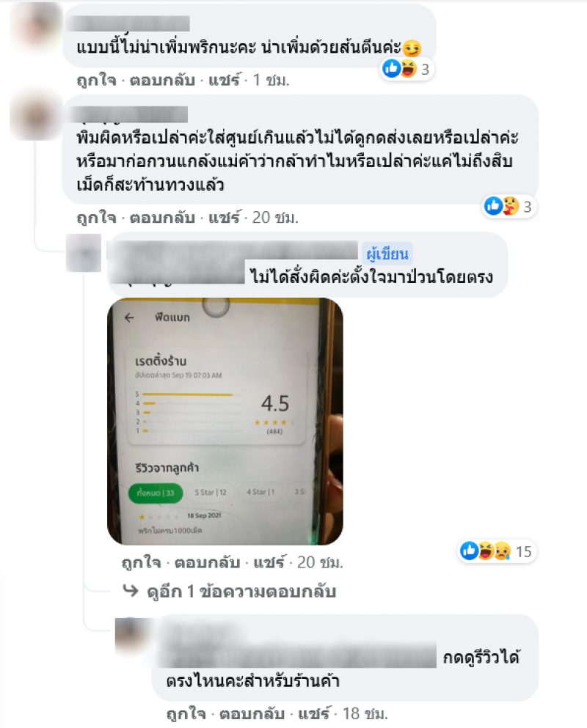The width and height of the screenshot is (587, 728).
Task: Click the author's small avatar in the reply
Action: (84, 253)
